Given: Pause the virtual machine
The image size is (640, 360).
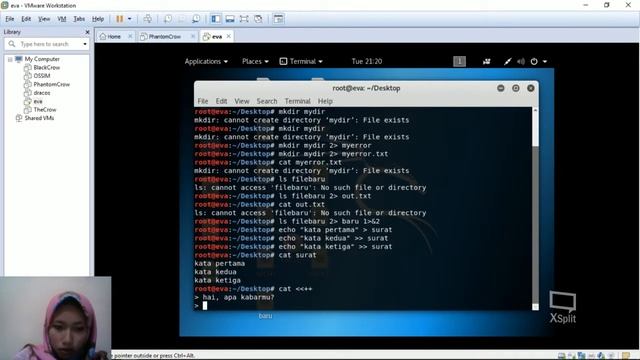Looking at the screenshot, I should [x=120, y=19].
